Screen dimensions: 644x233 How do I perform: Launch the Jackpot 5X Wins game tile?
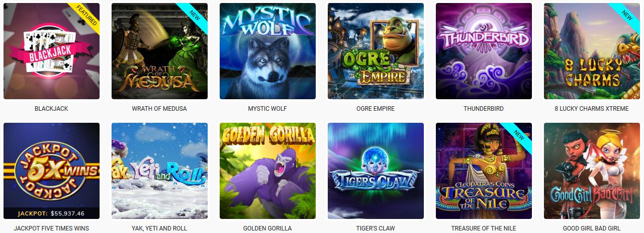pyautogui.click(x=52, y=171)
